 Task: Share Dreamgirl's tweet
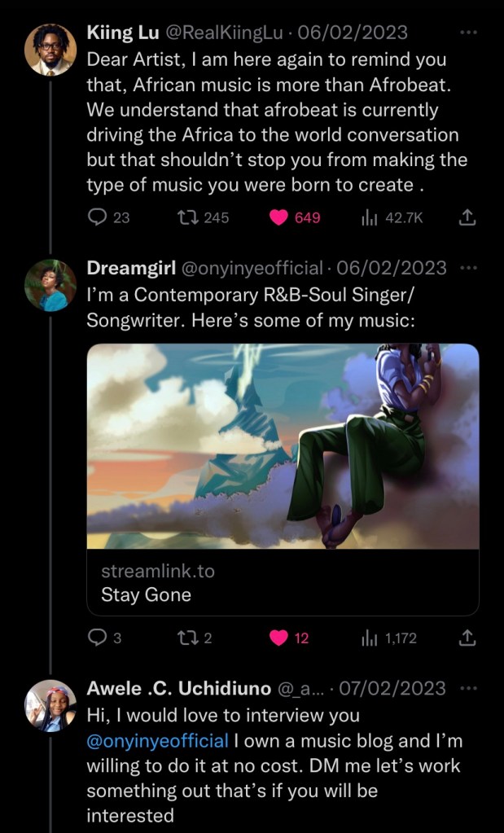point(467,638)
